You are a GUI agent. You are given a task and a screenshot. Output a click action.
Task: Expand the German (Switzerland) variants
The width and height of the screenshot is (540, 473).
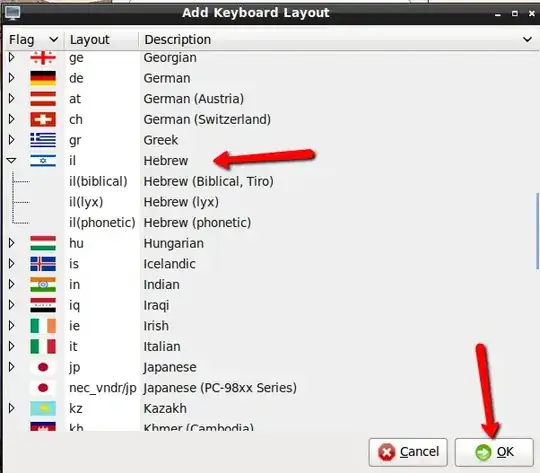pyautogui.click(x=11, y=119)
